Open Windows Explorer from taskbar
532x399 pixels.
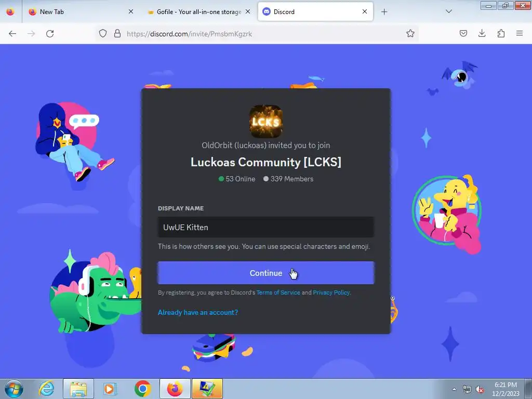(x=78, y=389)
